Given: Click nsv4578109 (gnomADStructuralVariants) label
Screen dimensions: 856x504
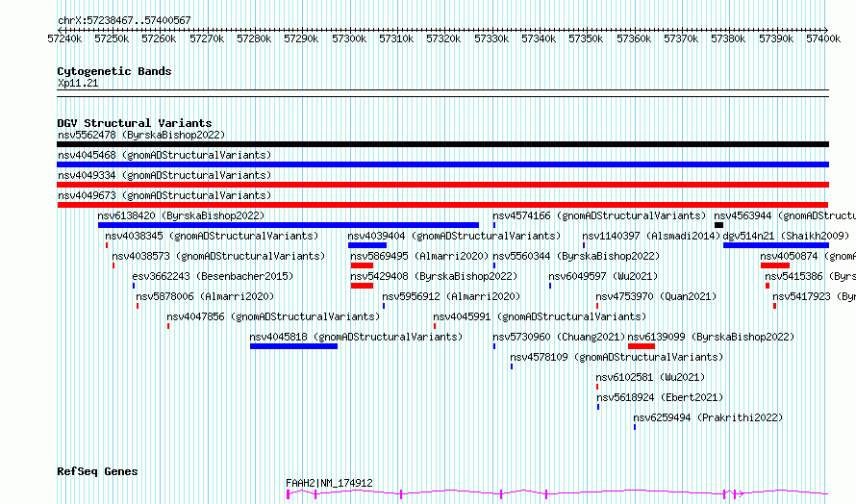Looking at the screenshot, I should (x=617, y=357).
